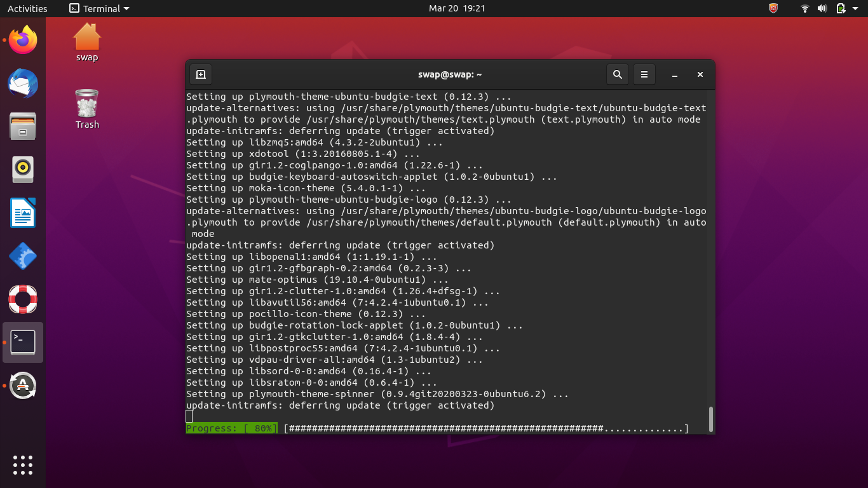Open the swap home folder on desktop
The image size is (868, 488).
87,43
